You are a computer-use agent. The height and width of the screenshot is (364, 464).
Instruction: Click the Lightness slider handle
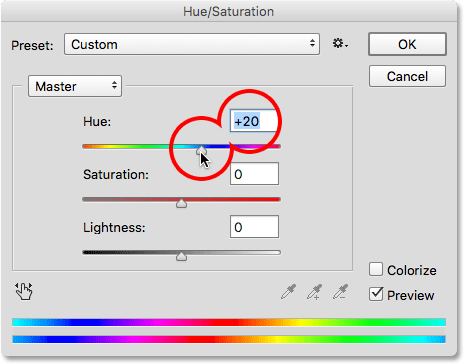point(181,256)
